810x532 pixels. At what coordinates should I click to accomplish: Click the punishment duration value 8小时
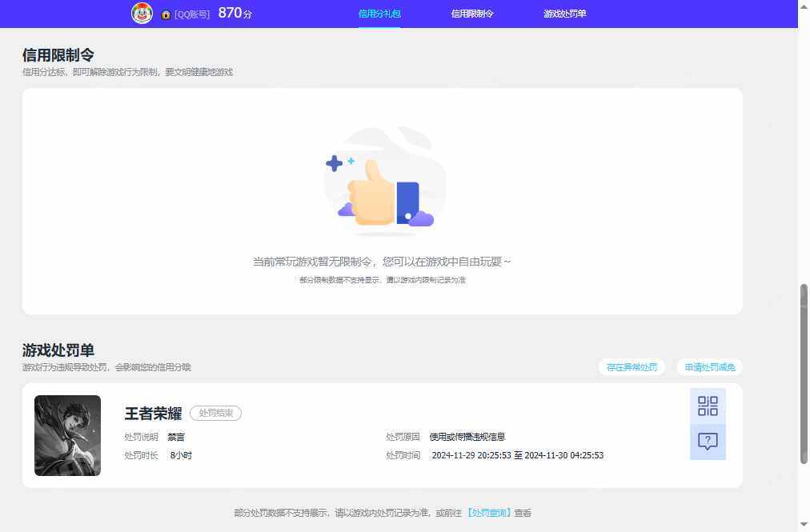(x=181, y=455)
